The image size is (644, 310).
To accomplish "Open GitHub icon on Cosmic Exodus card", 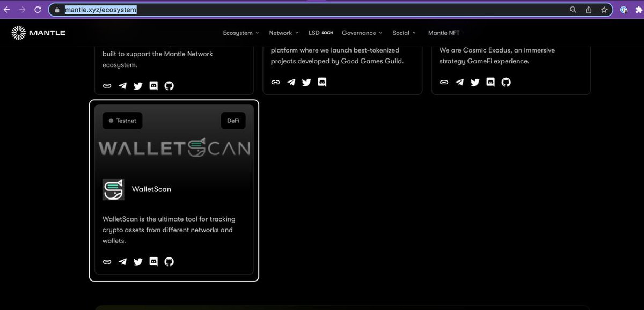I will tap(506, 82).
